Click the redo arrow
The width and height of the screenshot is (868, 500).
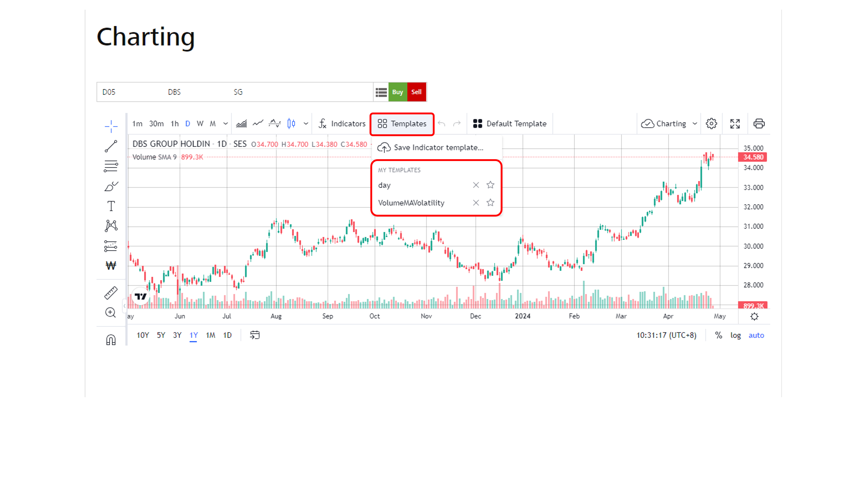(x=457, y=124)
